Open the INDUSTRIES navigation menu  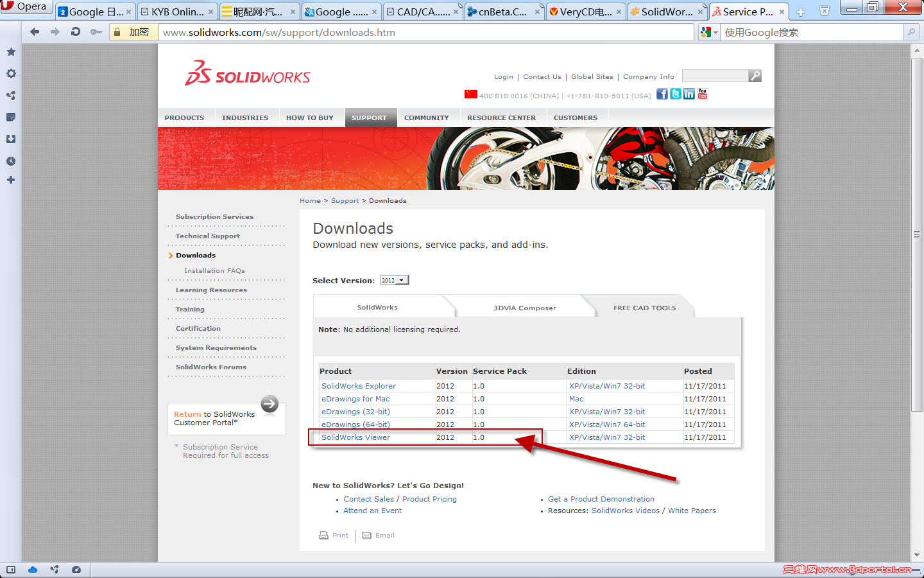(x=245, y=118)
